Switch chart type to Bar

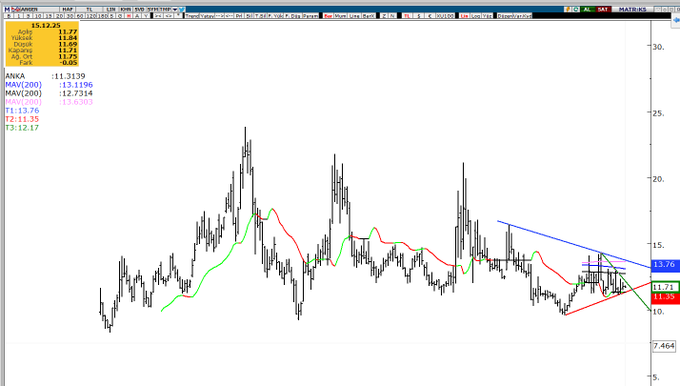(328, 16)
